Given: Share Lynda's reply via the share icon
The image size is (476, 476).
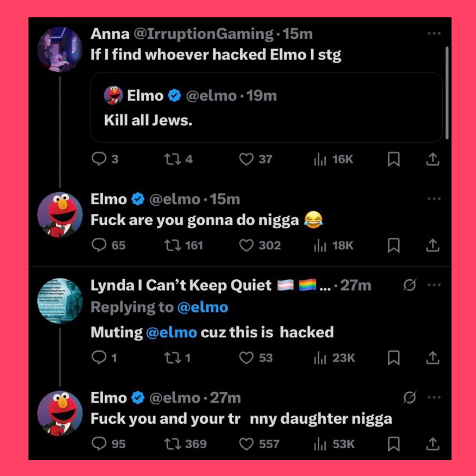Looking at the screenshot, I should (433, 358).
